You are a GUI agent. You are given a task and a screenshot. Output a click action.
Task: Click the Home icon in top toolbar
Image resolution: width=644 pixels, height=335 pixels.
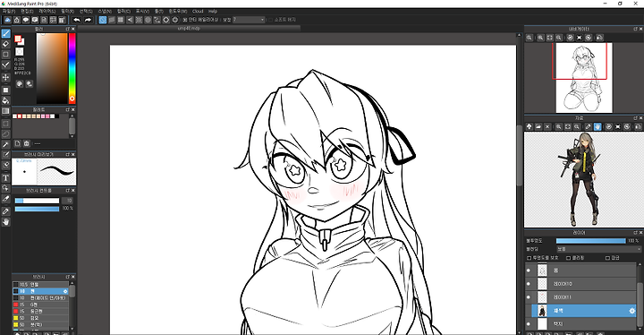pos(16,20)
